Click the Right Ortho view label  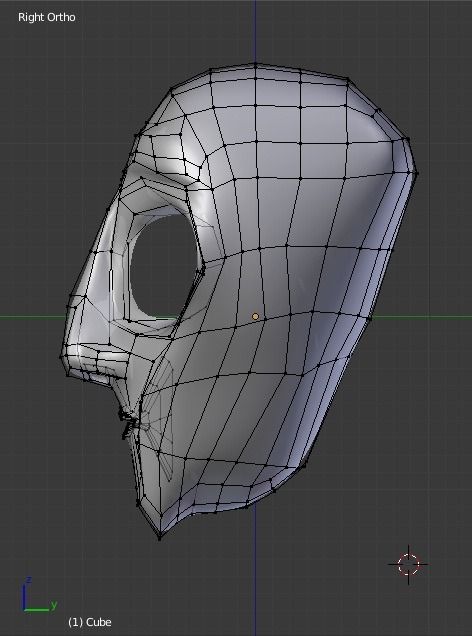coord(47,17)
